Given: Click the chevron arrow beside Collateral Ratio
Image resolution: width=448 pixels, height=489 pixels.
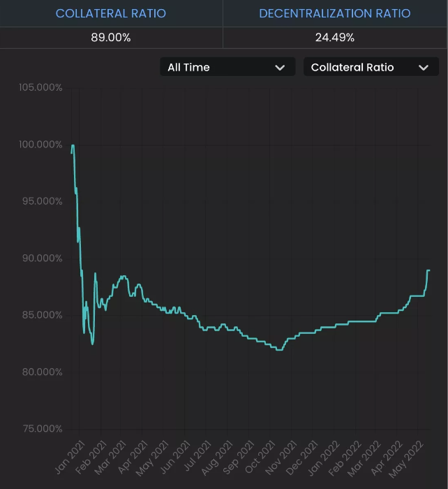Looking at the screenshot, I should point(424,68).
